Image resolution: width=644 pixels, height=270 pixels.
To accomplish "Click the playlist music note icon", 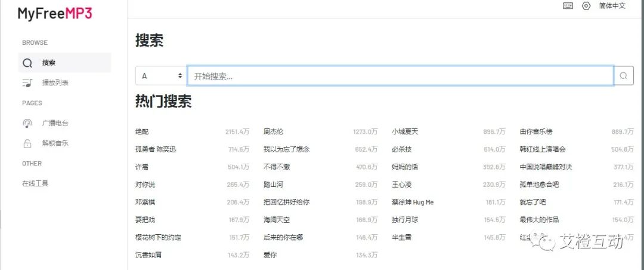I will [x=27, y=83].
